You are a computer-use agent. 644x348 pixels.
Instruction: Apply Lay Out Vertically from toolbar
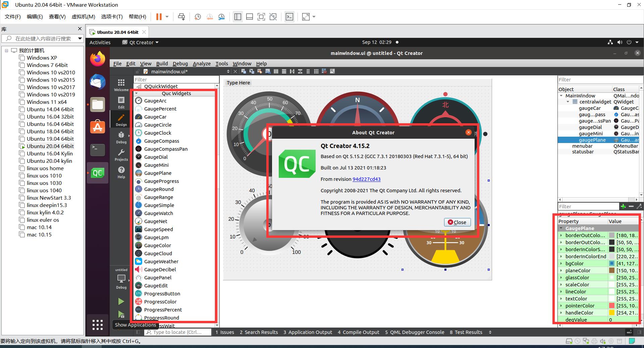pyautogui.click(x=284, y=71)
